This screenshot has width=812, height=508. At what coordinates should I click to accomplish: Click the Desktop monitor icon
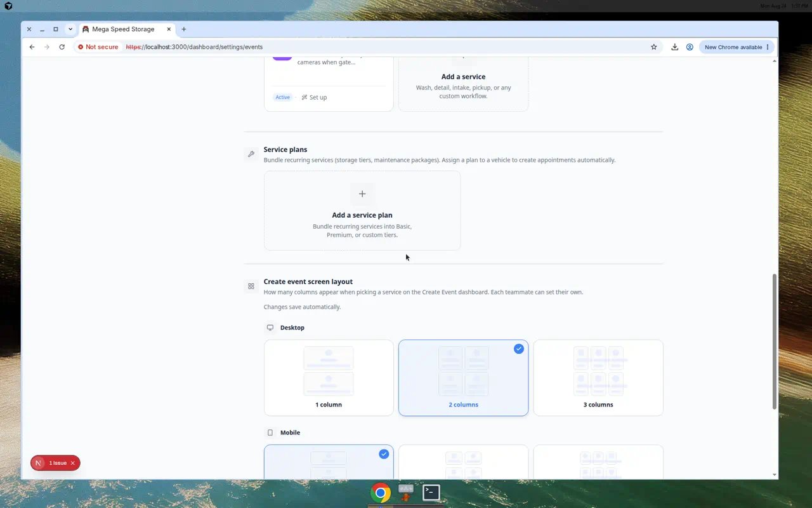click(270, 328)
